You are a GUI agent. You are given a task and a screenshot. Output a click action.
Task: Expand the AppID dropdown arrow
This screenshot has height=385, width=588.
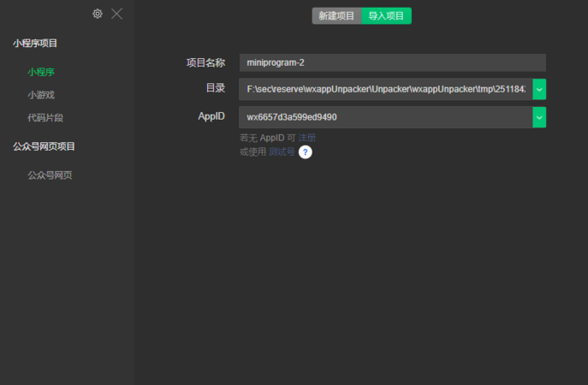(x=539, y=117)
